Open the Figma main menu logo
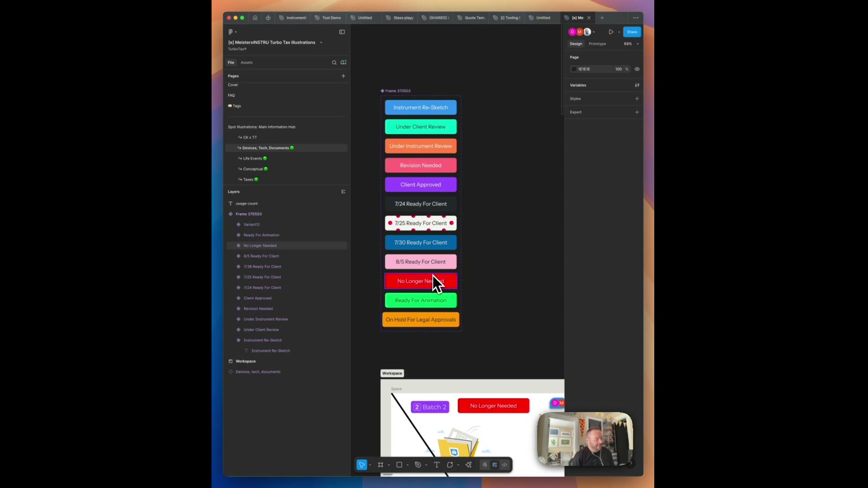The height and width of the screenshot is (488, 868). (x=231, y=32)
